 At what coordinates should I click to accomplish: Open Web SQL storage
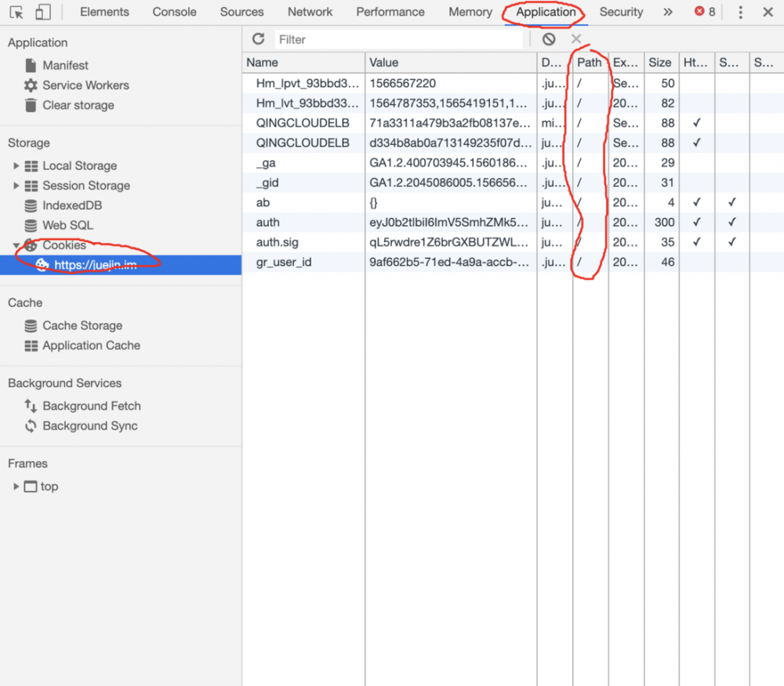[67, 226]
